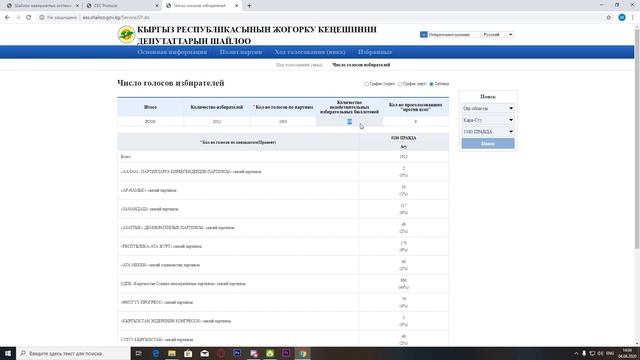Click the site title heading link

coord(257,35)
